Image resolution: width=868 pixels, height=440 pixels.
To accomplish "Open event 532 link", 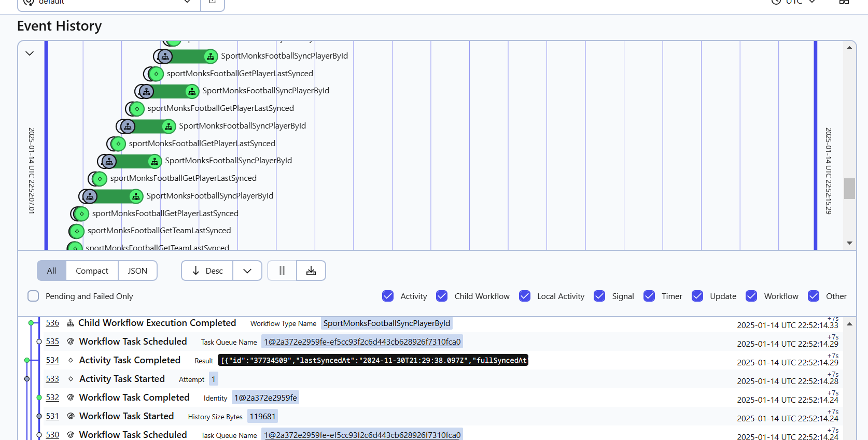I will pyautogui.click(x=52, y=398).
